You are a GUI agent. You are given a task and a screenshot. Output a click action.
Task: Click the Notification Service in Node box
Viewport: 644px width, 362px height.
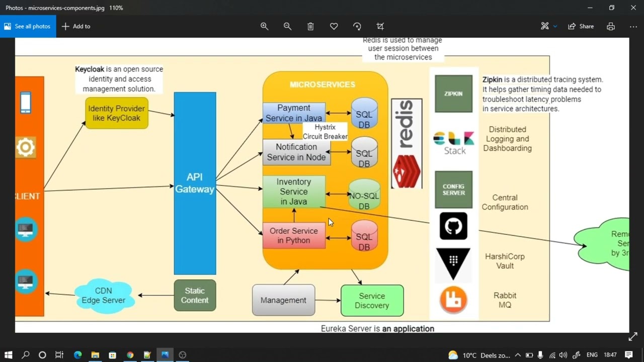point(296,152)
